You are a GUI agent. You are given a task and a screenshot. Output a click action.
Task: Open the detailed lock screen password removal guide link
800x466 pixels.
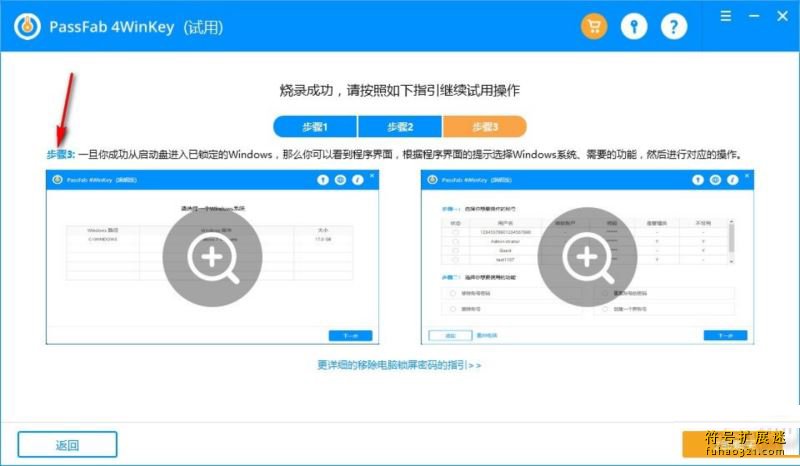point(399,365)
